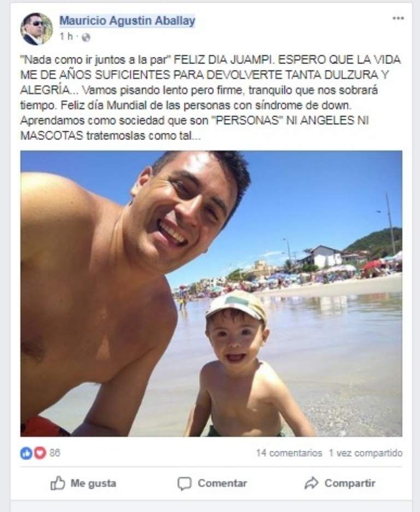
Task: Click the child in the photo
Action: (242, 363)
